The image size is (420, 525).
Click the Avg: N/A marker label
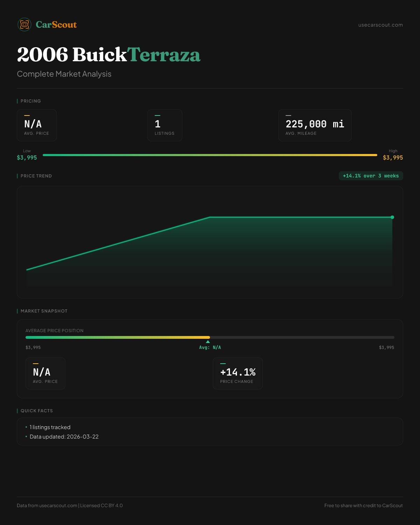(x=210, y=348)
